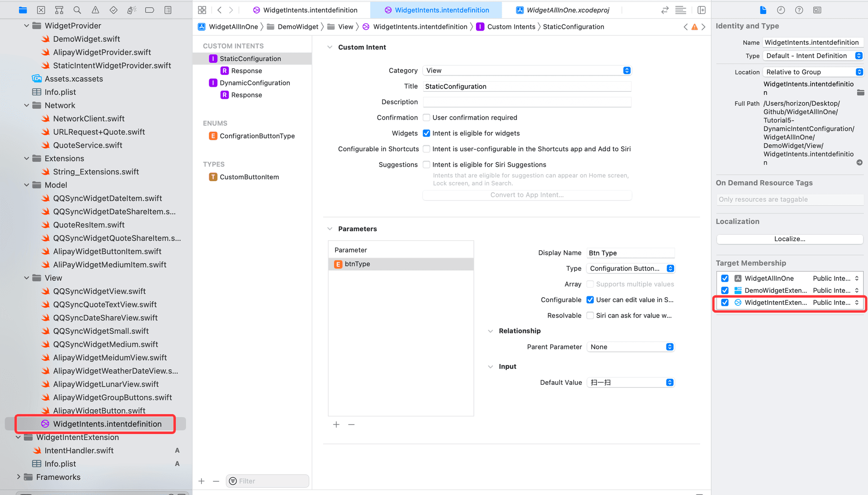
Task: Click the related items grid icon
Action: (x=202, y=10)
